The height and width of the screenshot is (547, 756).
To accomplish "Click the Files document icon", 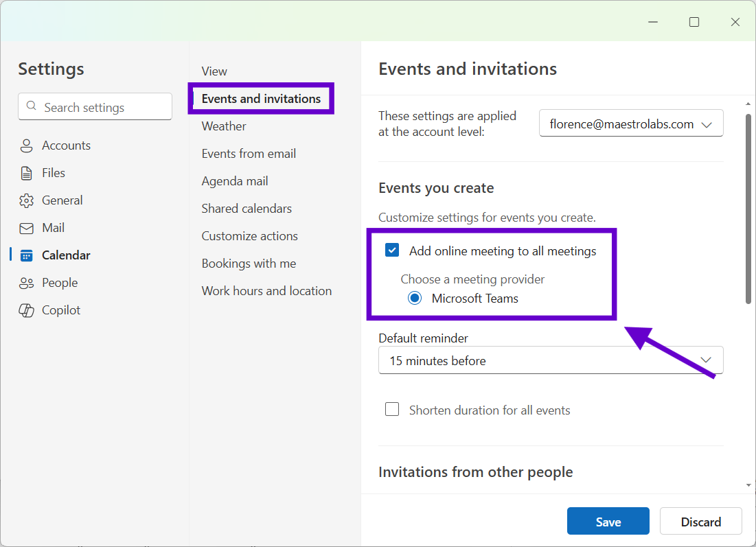I will click(x=27, y=173).
